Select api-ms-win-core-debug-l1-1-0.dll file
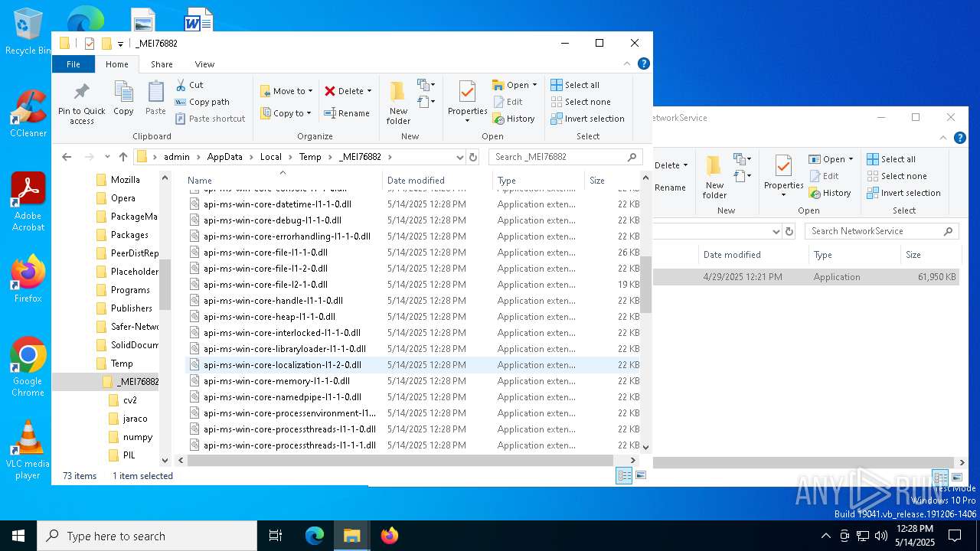This screenshot has width=980, height=551. pyautogui.click(x=272, y=220)
